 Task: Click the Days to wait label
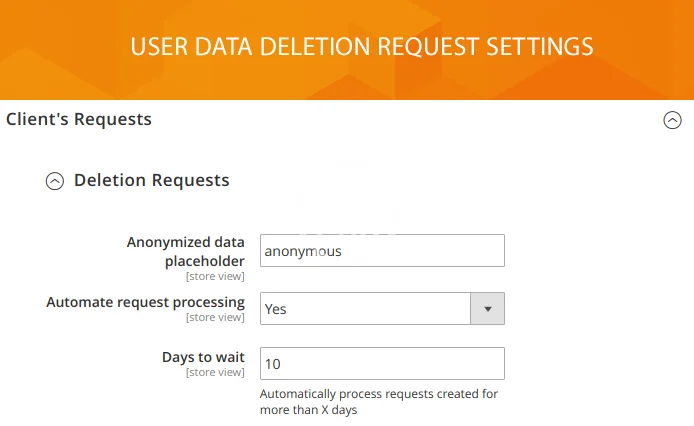203,357
